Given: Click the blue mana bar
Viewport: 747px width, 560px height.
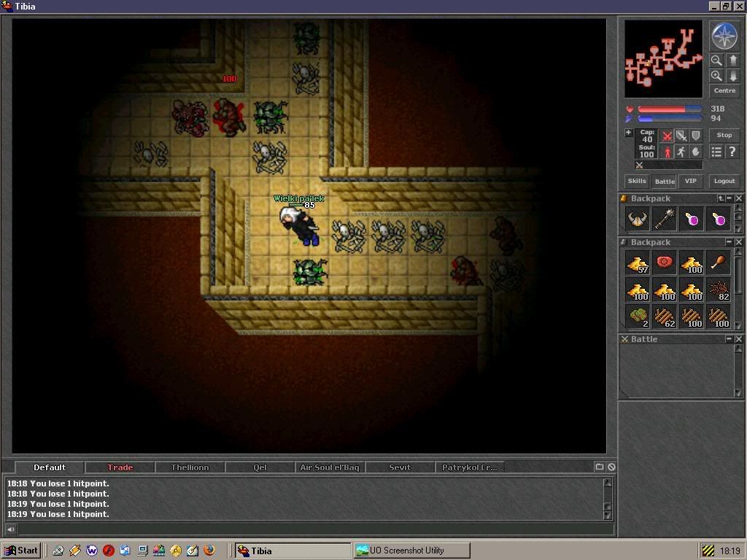Looking at the screenshot, I should (670, 119).
